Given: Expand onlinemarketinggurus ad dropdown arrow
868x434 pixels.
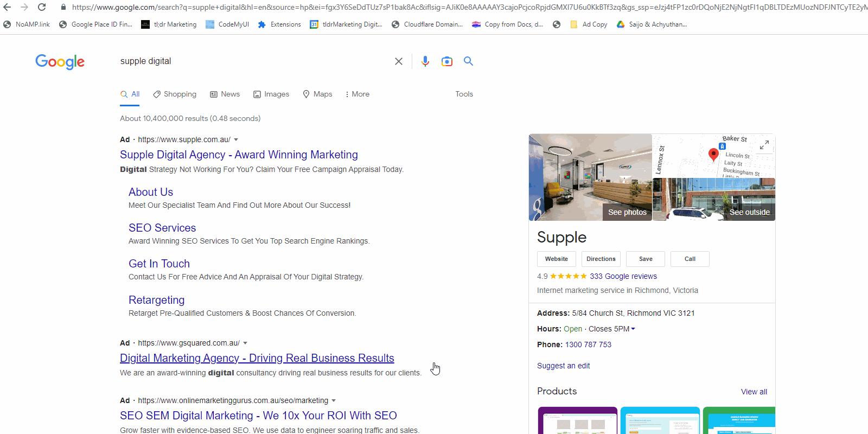Looking at the screenshot, I should point(334,401).
